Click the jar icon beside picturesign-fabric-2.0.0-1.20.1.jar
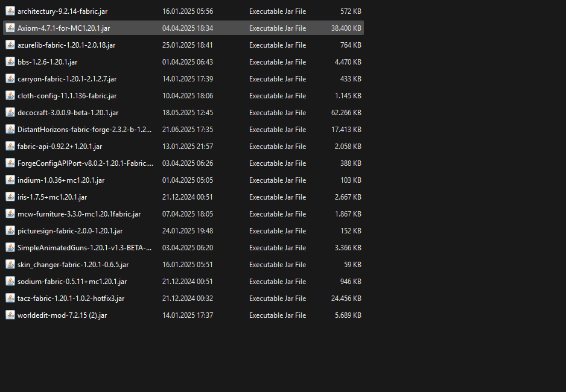The width and height of the screenshot is (566, 392). point(10,231)
